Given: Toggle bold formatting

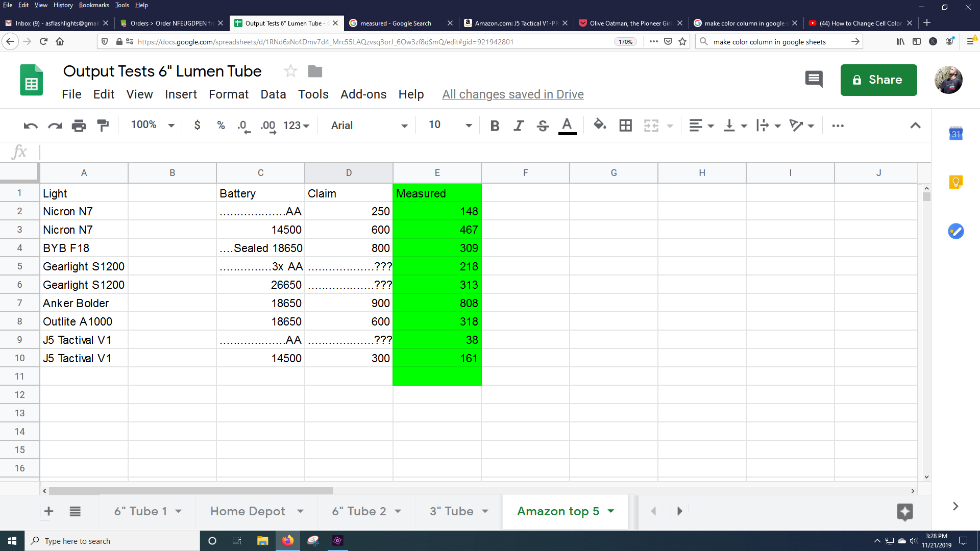Looking at the screenshot, I should tap(494, 126).
